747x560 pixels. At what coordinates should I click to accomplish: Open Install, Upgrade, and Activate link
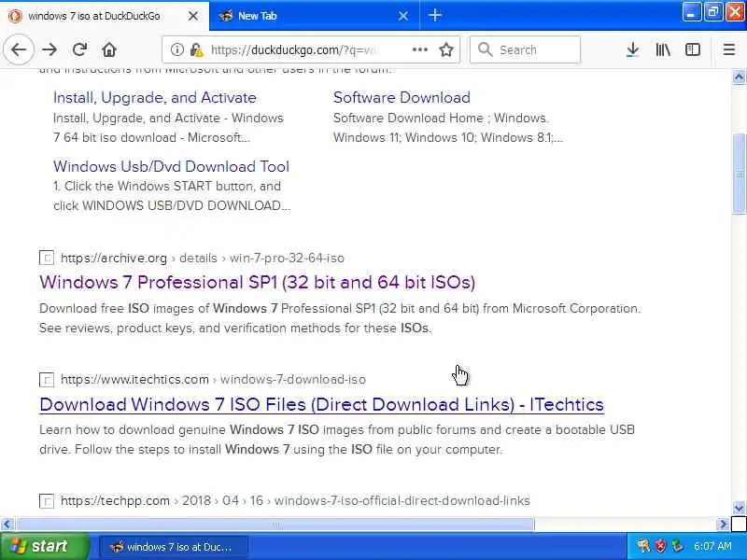[155, 97]
